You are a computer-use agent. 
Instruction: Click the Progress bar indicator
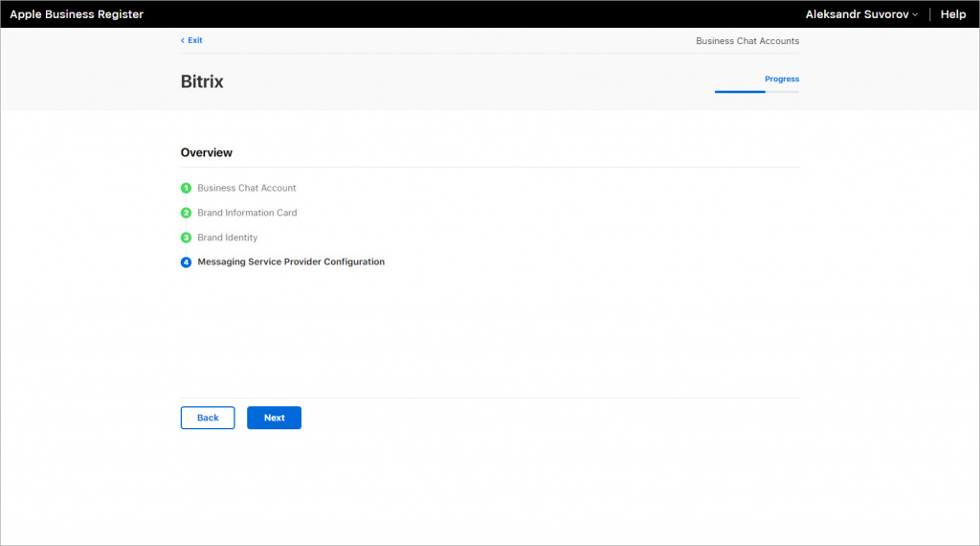pos(757,91)
